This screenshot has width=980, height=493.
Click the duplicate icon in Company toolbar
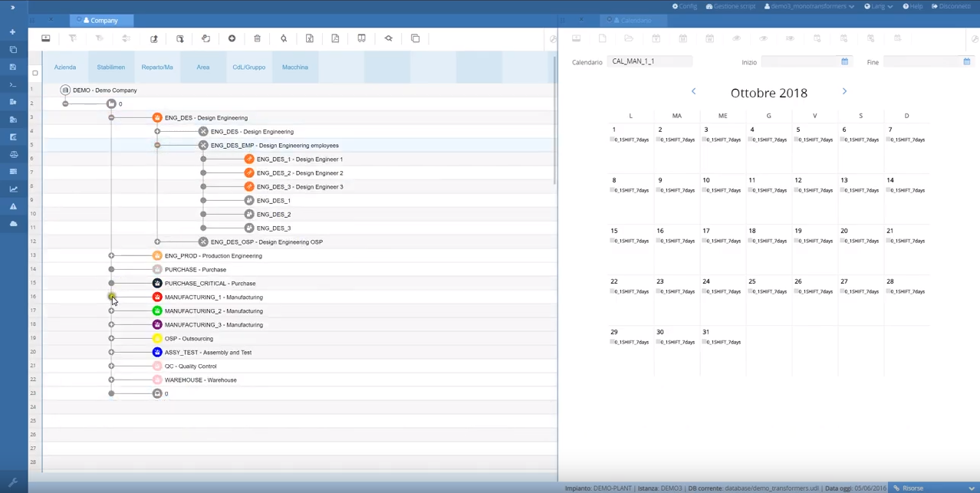[416, 38]
